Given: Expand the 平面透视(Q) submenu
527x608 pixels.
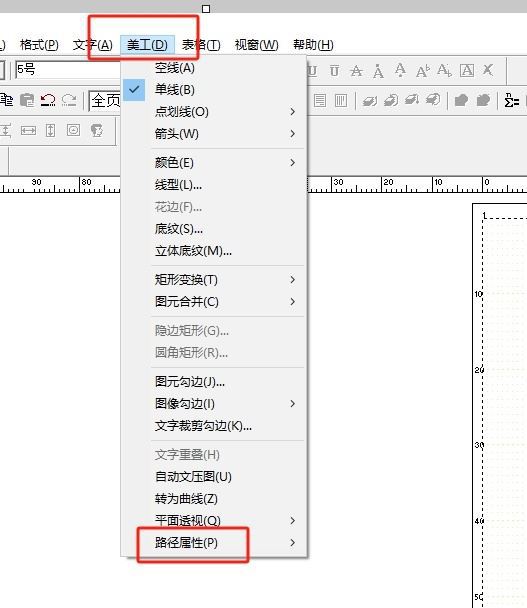Looking at the screenshot, I should pos(213,520).
